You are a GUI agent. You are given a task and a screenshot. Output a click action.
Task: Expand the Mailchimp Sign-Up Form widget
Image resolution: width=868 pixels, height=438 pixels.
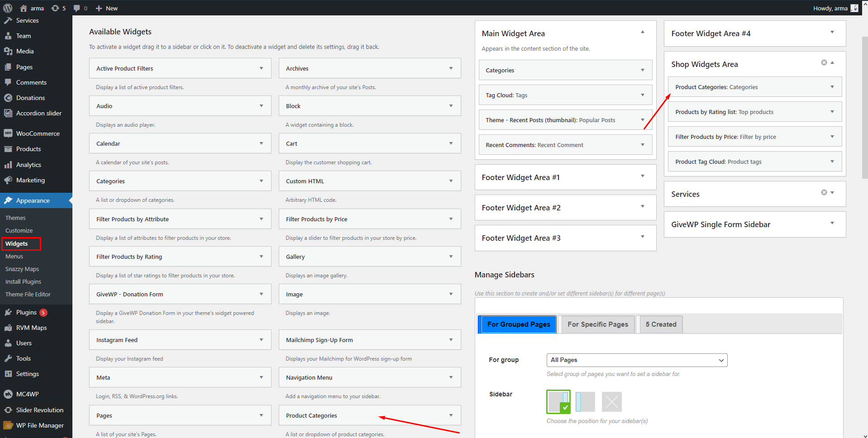(451, 340)
